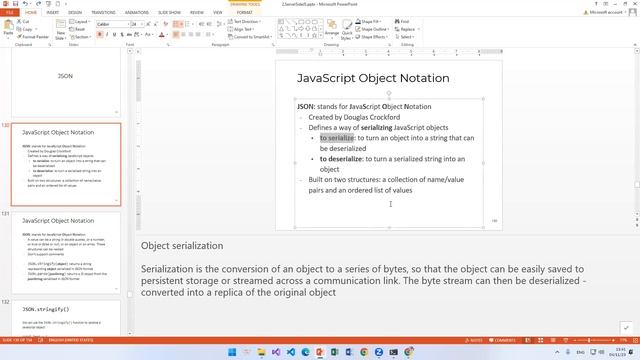The image size is (640, 360).
Task: Open the Arrange menu
Action: (x=332, y=29)
